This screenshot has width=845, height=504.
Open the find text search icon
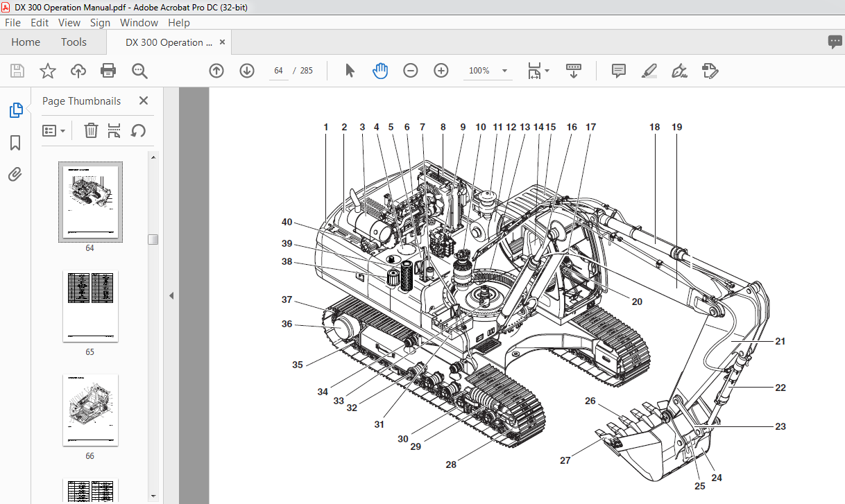(139, 71)
